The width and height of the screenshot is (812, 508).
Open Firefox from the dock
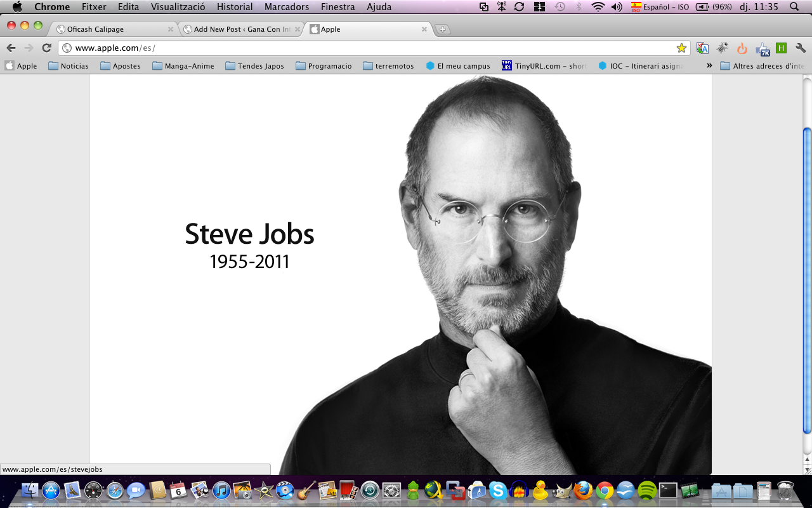pyautogui.click(x=583, y=490)
